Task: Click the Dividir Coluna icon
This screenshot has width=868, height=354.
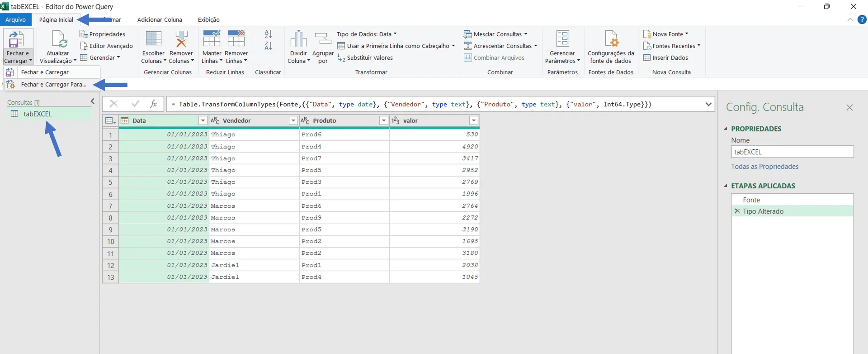Action: 298,39
